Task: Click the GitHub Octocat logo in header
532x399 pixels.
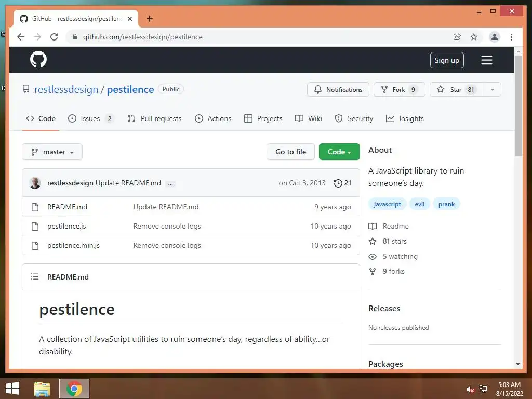Action: point(38,60)
